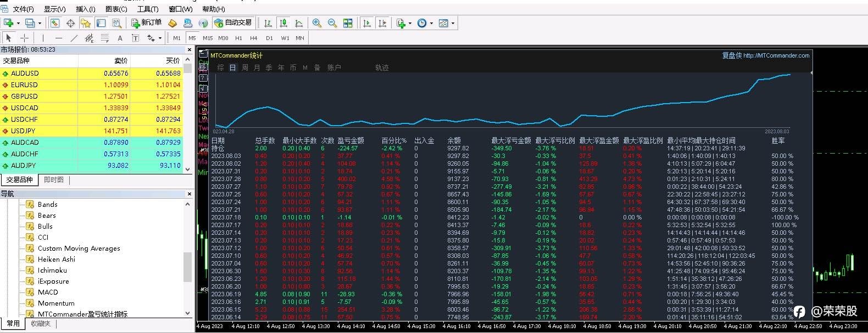
Task: Expand the periods dropdown arrow
Action: [x=431, y=23]
